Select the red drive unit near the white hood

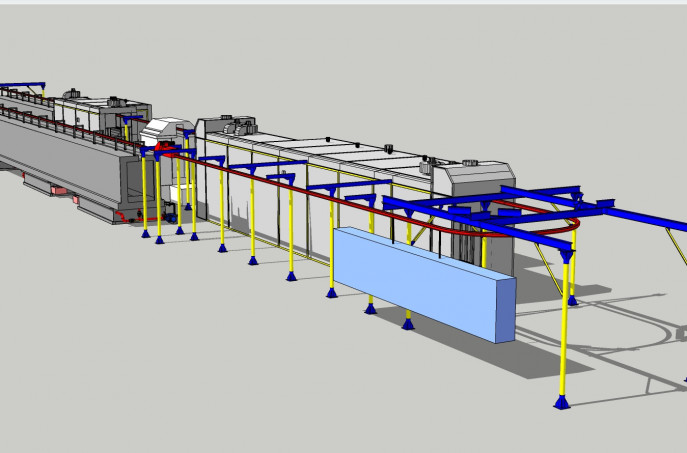[x=160, y=148]
